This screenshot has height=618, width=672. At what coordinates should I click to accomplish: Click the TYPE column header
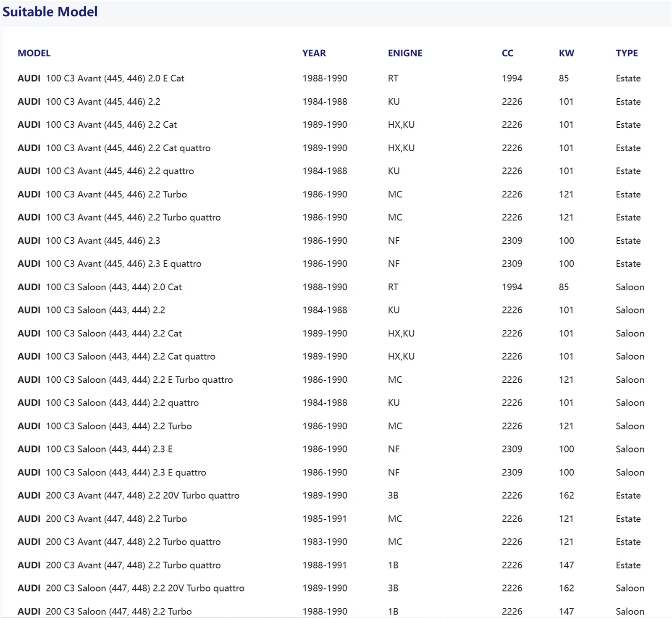tap(627, 53)
